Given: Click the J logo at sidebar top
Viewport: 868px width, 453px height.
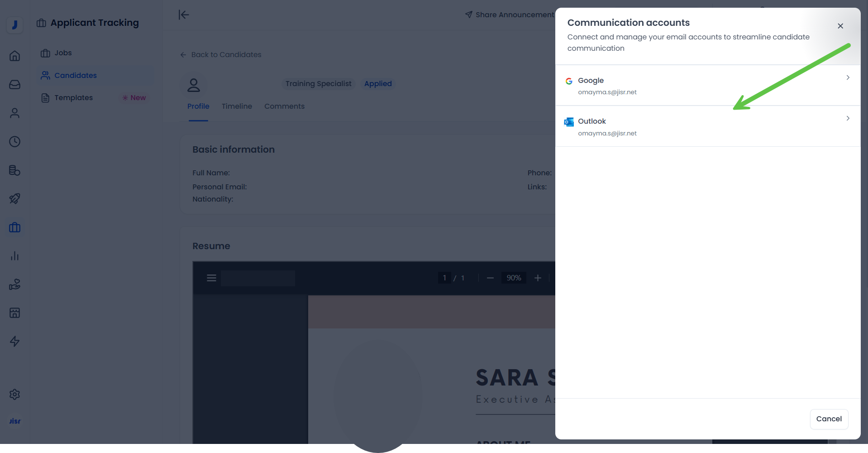Looking at the screenshot, I should click(15, 24).
